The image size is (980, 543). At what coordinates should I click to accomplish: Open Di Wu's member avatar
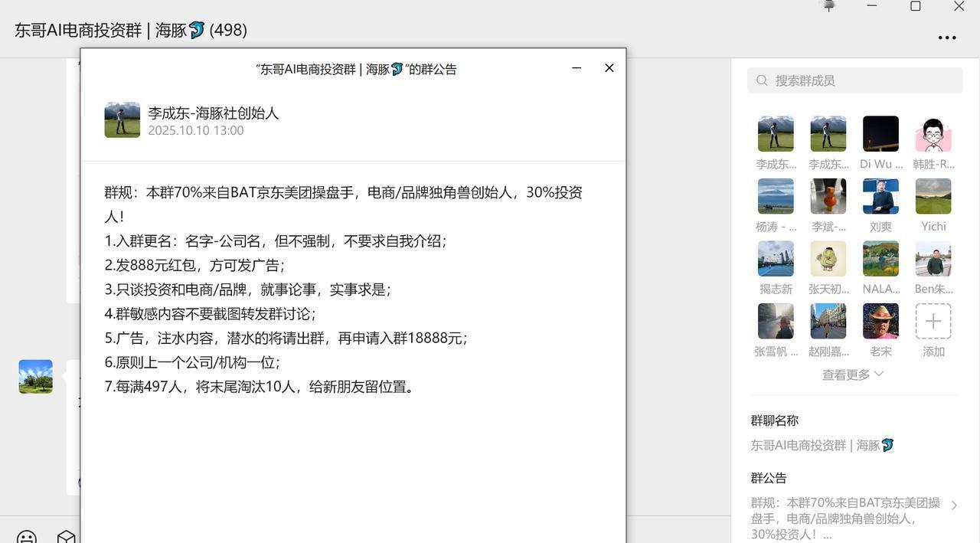(x=880, y=132)
